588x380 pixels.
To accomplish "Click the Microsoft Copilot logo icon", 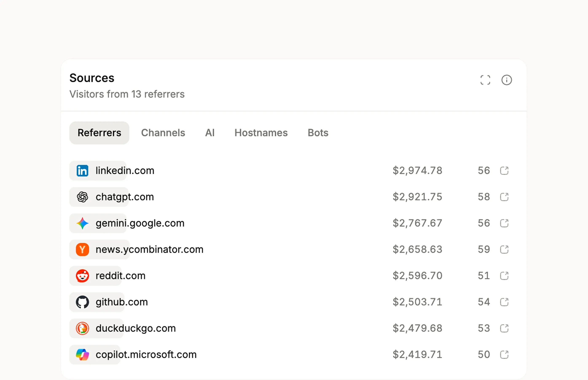I will pyautogui.click(x=82, y=355).
